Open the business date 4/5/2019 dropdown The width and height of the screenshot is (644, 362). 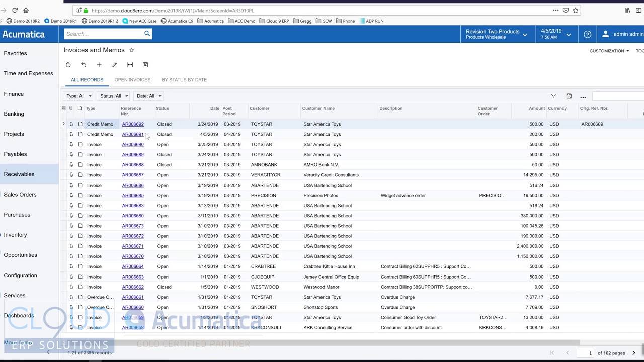pyautogui.click(x=556, y=34)
